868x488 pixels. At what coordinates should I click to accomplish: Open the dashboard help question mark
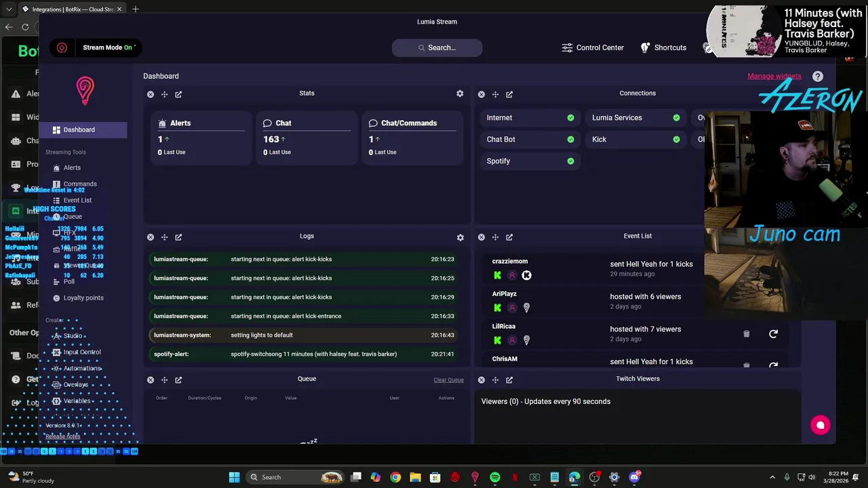(818, 77)
